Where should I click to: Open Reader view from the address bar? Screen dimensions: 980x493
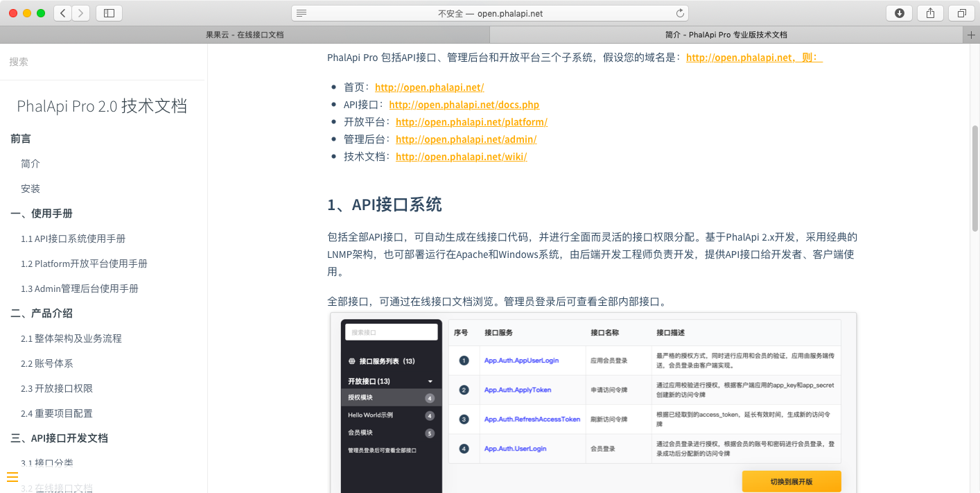[301, 13]
